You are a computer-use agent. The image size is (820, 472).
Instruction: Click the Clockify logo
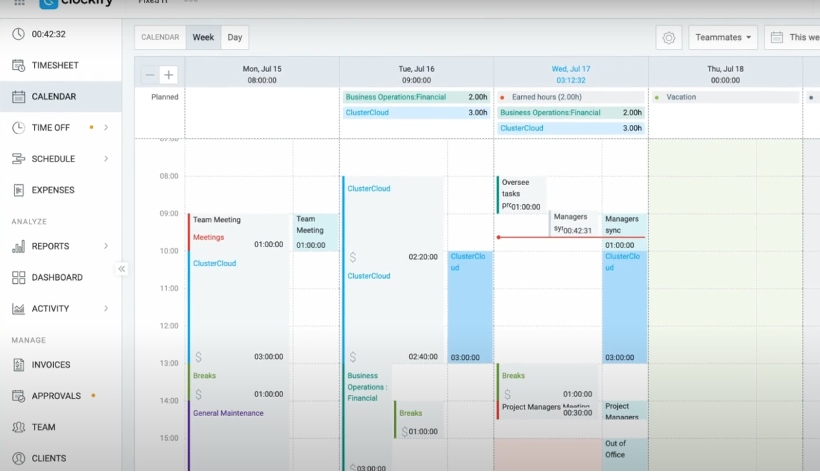coord(76,3)
